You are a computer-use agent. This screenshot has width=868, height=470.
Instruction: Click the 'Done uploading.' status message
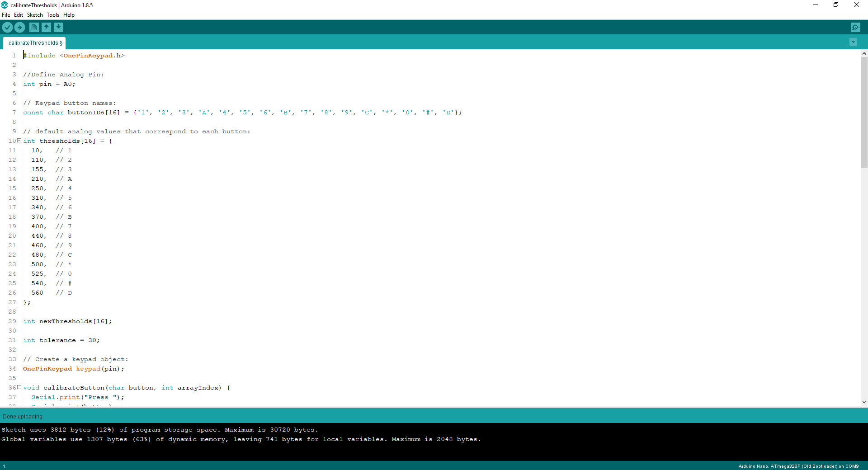[x=23, y=417]
